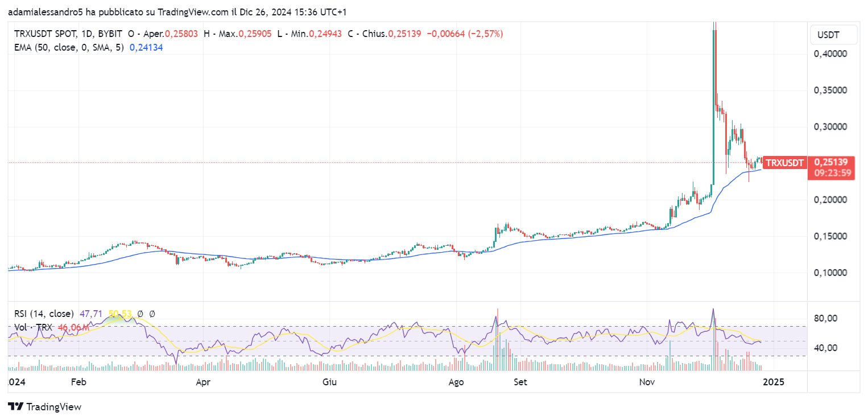
Task: Click the high price value 0,25905
Action: coord(255,34)
